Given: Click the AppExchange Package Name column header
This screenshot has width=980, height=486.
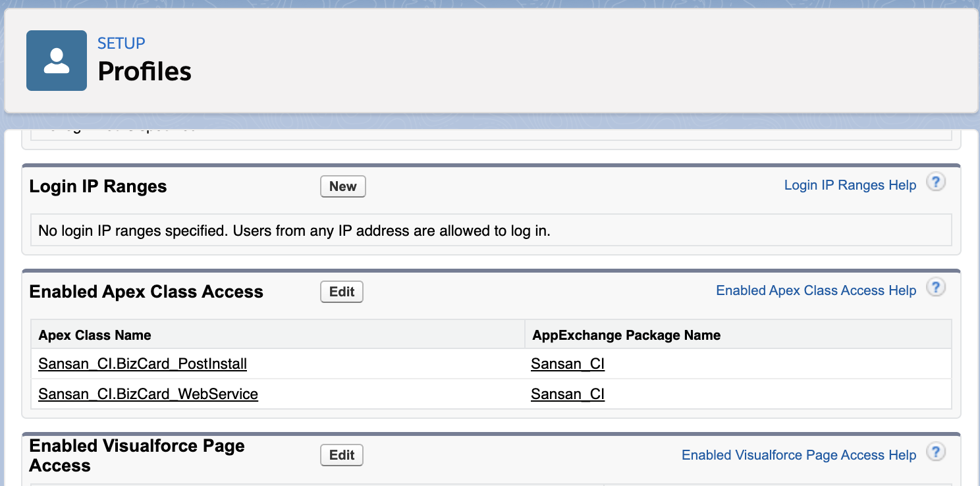Looking at the screenshot, I should (626, 335).
